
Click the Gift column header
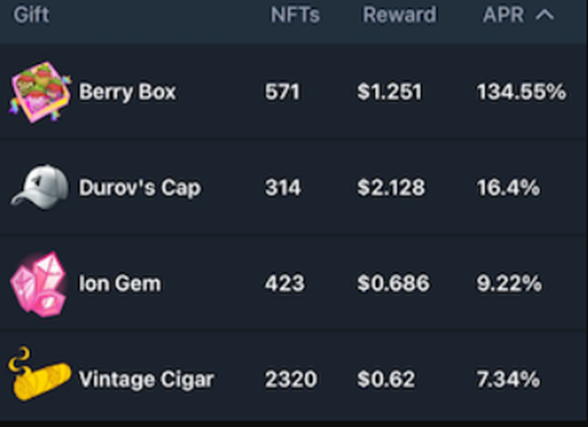31,15
